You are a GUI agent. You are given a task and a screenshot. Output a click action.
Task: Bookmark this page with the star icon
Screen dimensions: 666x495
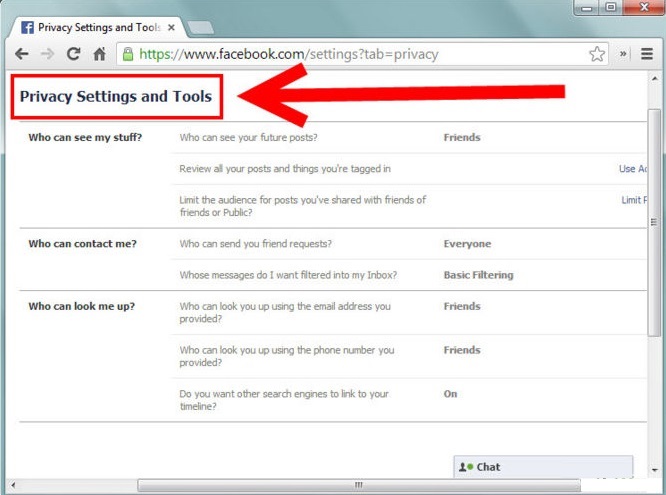click(597, 54)
